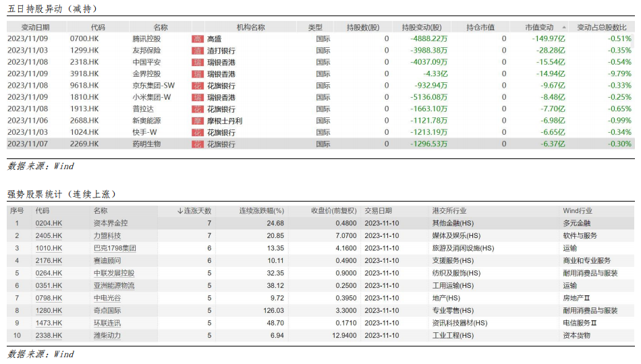Click the 旅游及消闲设施(HS) industry cell
This screenshot has height=364, width=641.
pos(463,248)
